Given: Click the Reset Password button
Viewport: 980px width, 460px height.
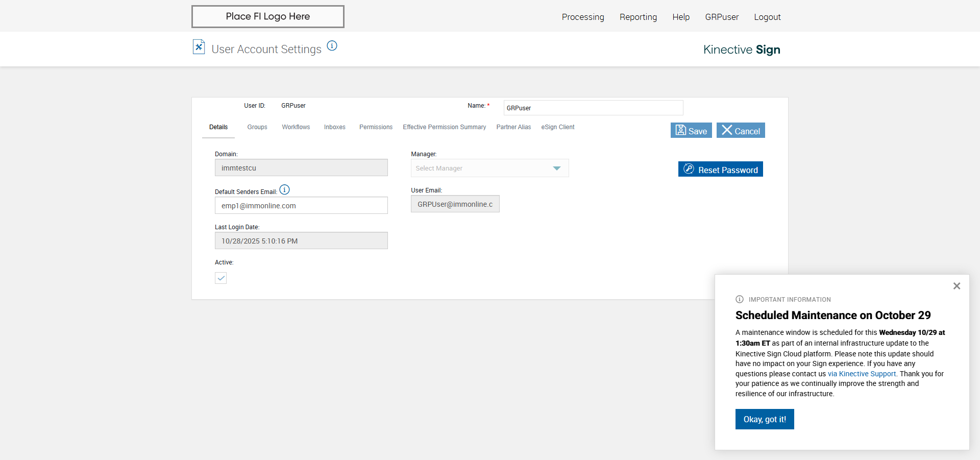Looking at the screenshot, I should click(x=721, y=169).
